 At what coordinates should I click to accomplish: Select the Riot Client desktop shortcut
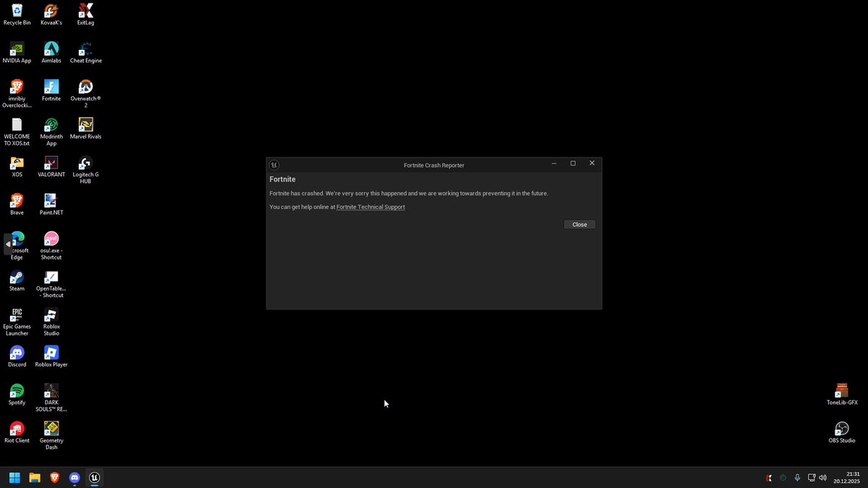pyautogui.click(x=17, y=433)
